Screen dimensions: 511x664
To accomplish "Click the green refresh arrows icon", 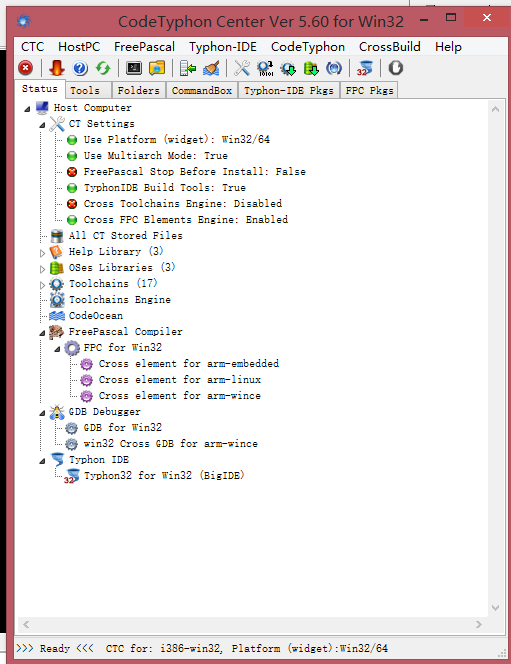I will pos(103,68).
